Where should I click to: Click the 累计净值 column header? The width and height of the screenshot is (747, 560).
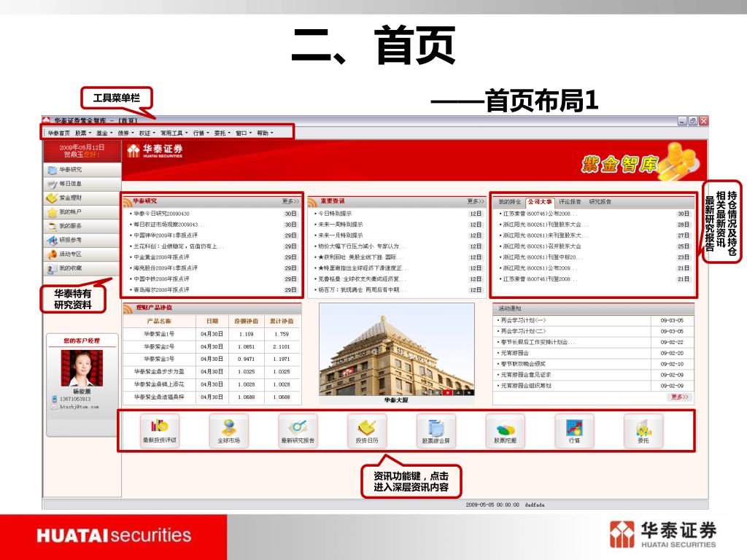[x=282, y=322]
